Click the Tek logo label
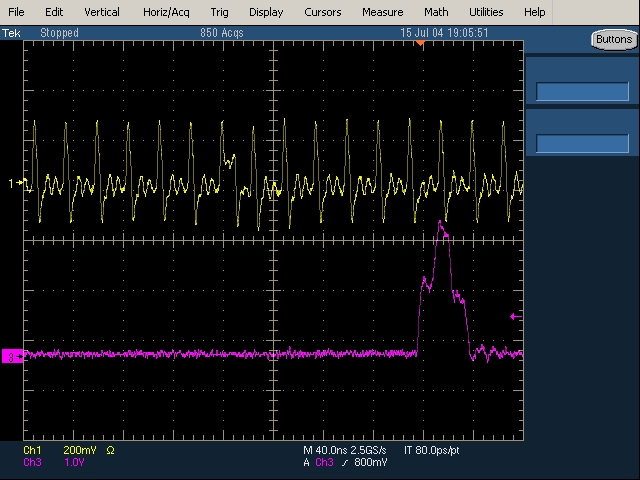 [11, 33]
